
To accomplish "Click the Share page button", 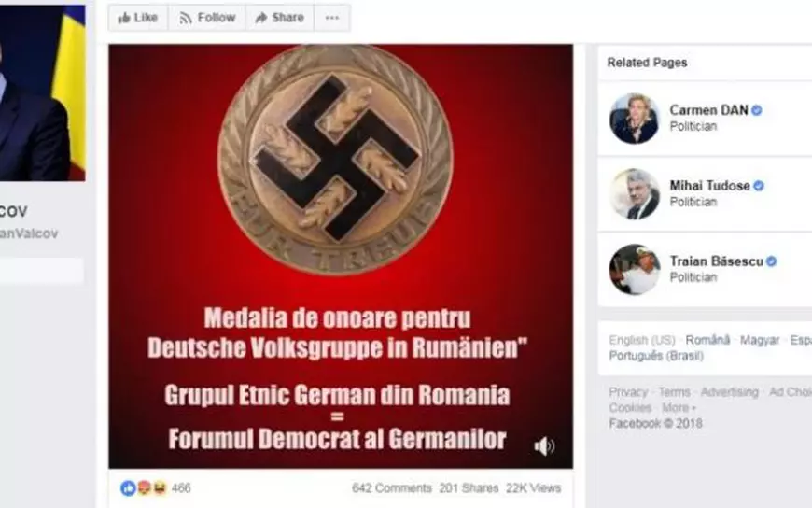I will [280, 18].
